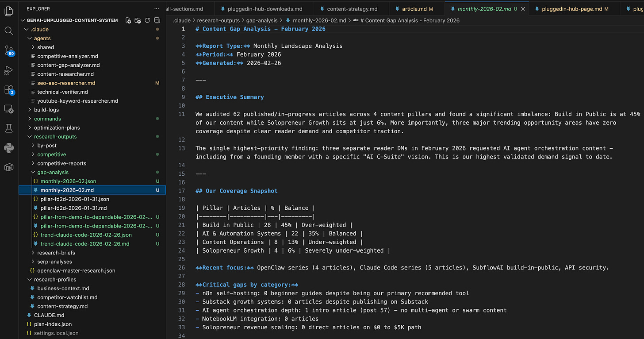Viewport: 644px width, 339px height.
Task: Open trend-claude-code-2026-02-26.md in Explorer
Action: pos(85,244)
